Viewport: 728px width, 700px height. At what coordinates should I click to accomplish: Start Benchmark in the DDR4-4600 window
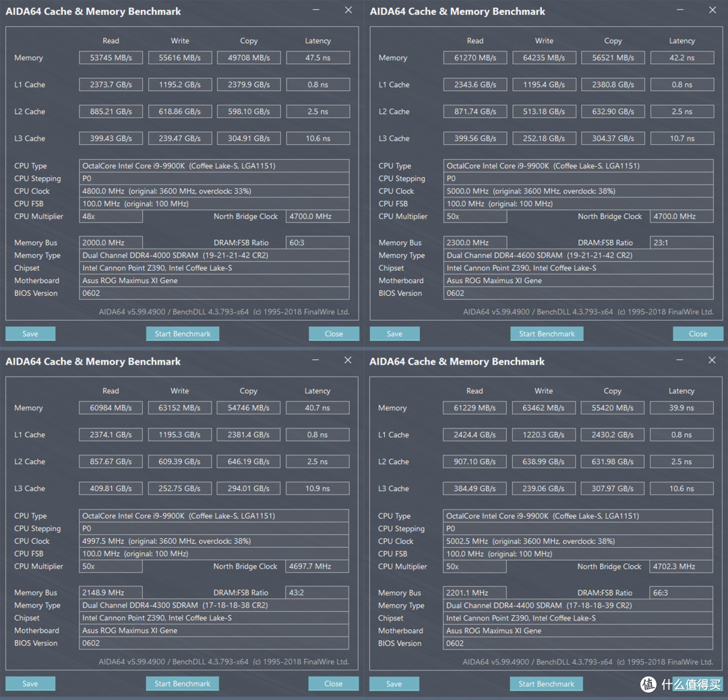pyautogui.click(x=547, y=333)
